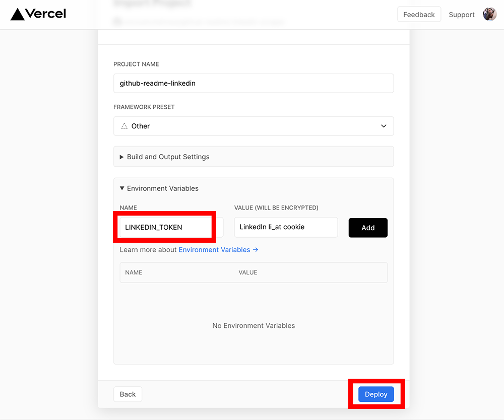Go to Support in the top navigation
Image resolution: width=504 pixels, height=420 pixels.
point(462,15)
